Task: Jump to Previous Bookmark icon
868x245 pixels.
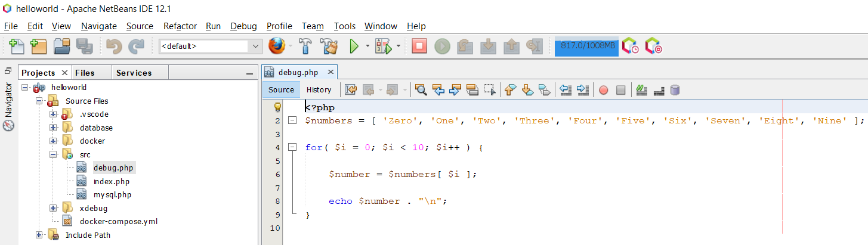Action: (510, 90)
